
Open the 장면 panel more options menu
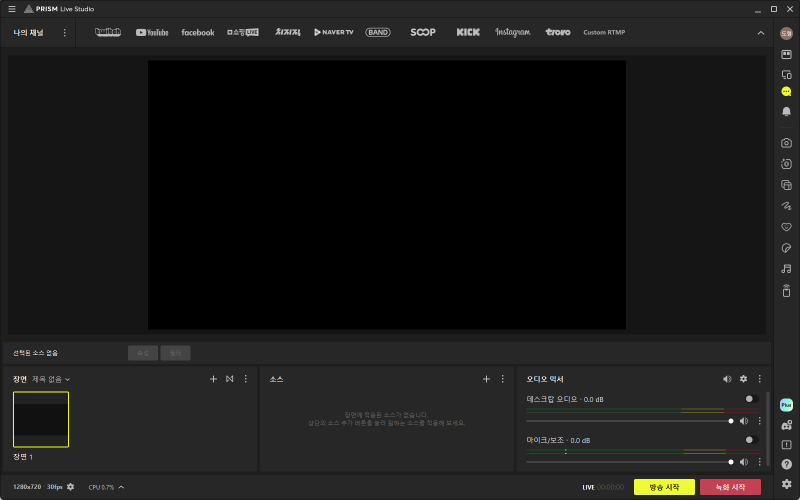click(x=245, y=379)
